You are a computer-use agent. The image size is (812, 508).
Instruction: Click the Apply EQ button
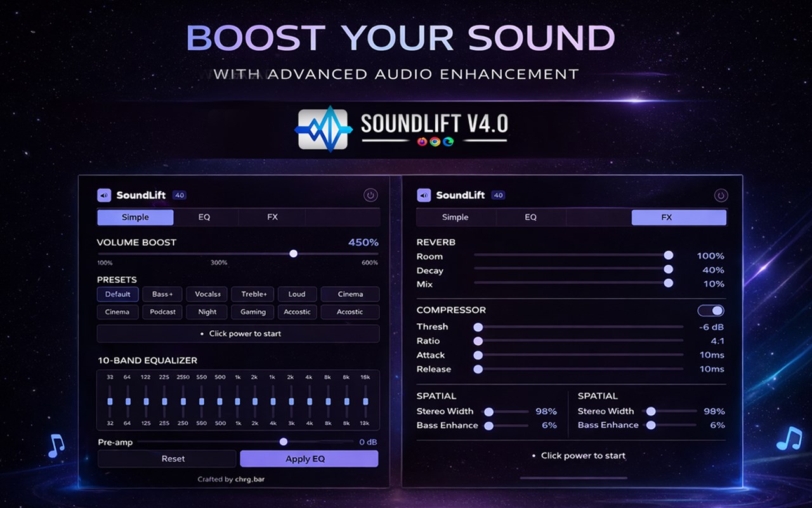(309, 458)
